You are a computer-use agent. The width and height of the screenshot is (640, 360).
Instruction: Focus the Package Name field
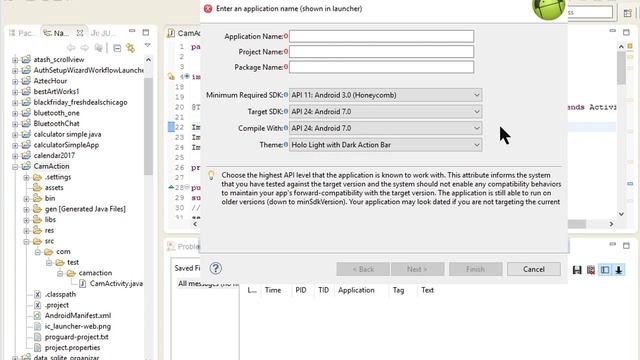pos(382,67)
